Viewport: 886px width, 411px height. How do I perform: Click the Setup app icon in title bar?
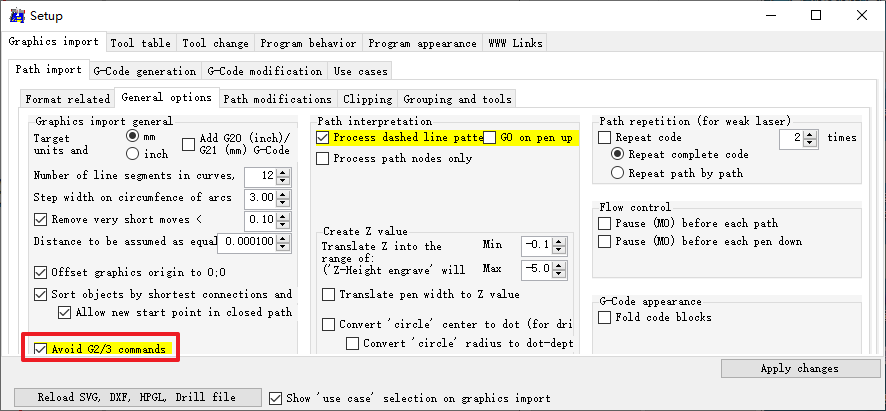pos(16,15)
